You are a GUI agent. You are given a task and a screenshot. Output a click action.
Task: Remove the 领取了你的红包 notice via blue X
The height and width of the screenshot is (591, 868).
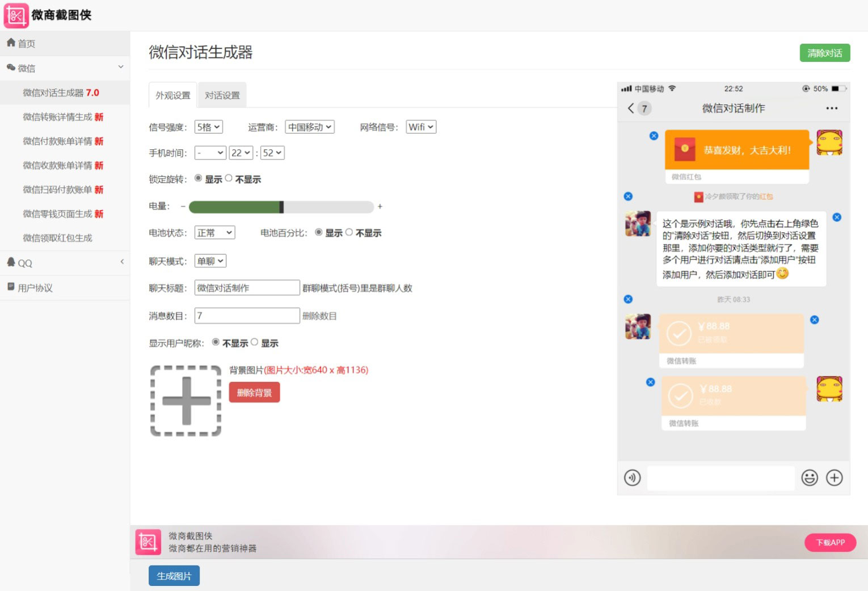(628, 196)
